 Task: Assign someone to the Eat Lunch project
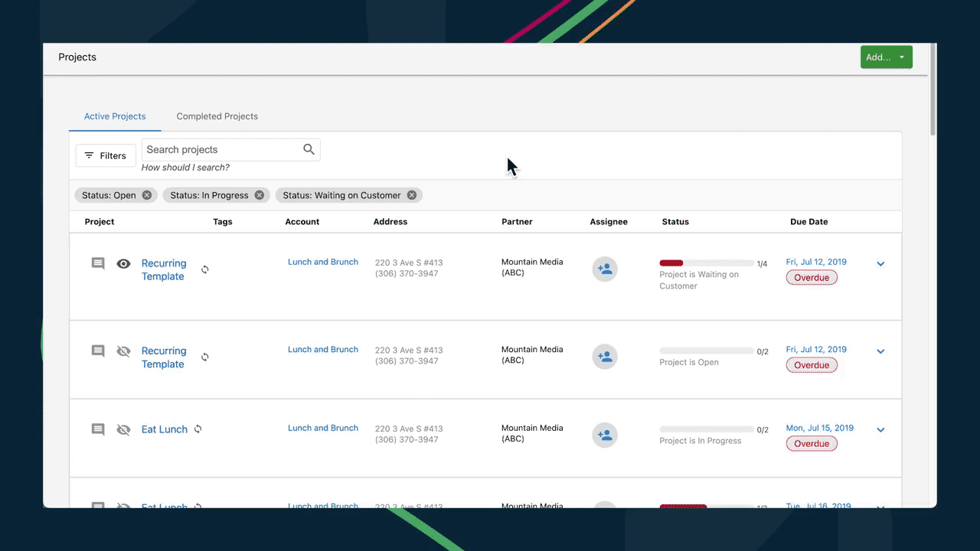pos(605,435)
